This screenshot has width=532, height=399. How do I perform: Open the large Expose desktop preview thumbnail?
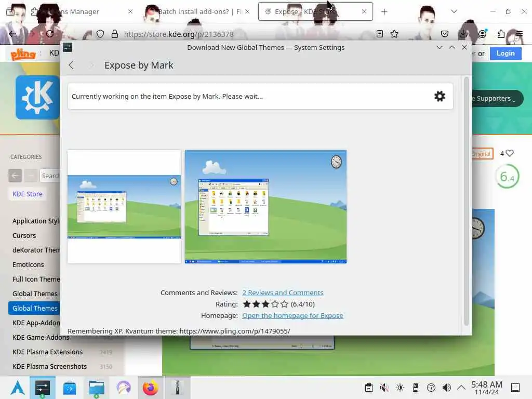coord(265,207)
